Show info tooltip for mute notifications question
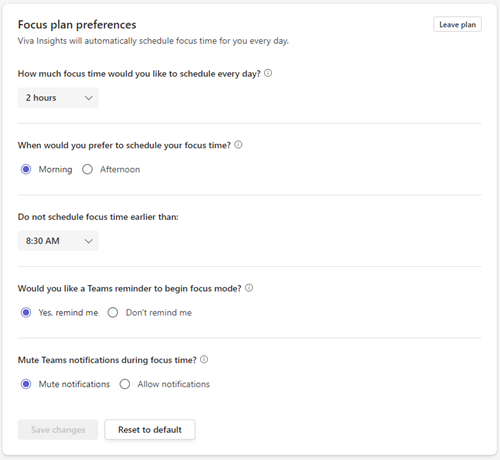 point(204,359)
